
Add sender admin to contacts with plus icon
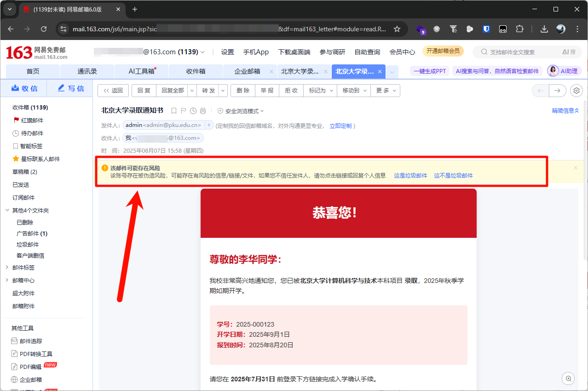tap(209, 125)
